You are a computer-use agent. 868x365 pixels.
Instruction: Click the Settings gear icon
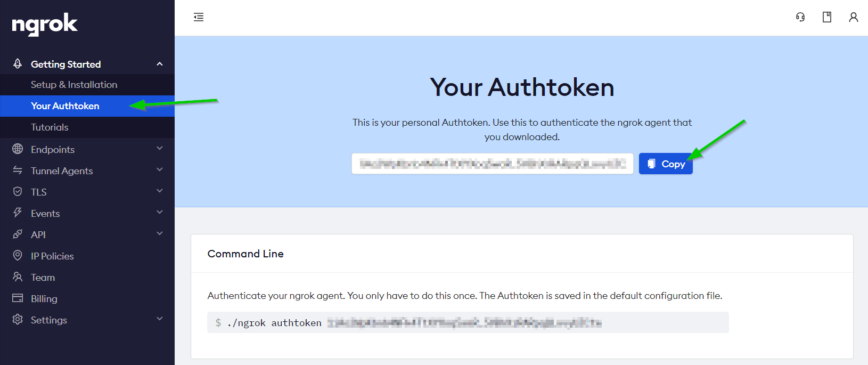(x=18, y=319)
